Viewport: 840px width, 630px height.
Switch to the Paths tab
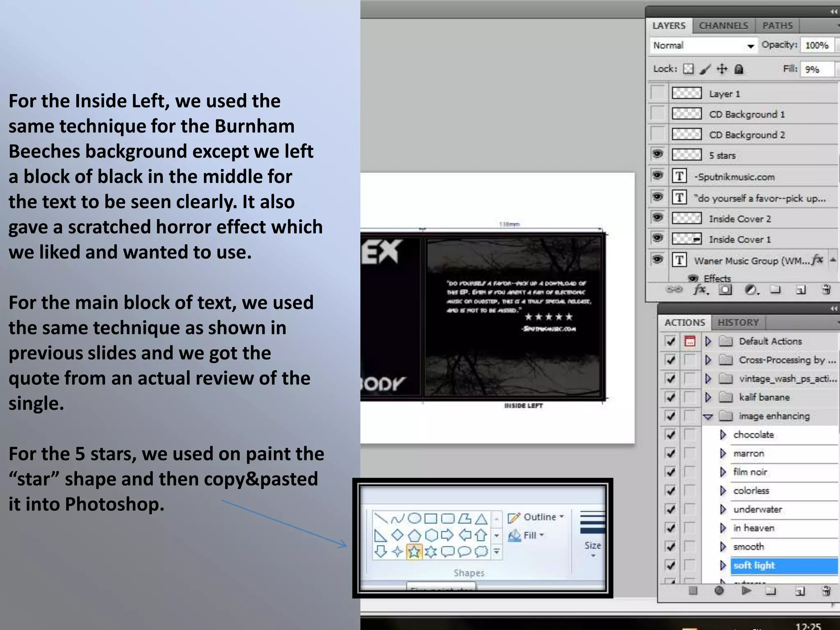[x=777, y=25]
